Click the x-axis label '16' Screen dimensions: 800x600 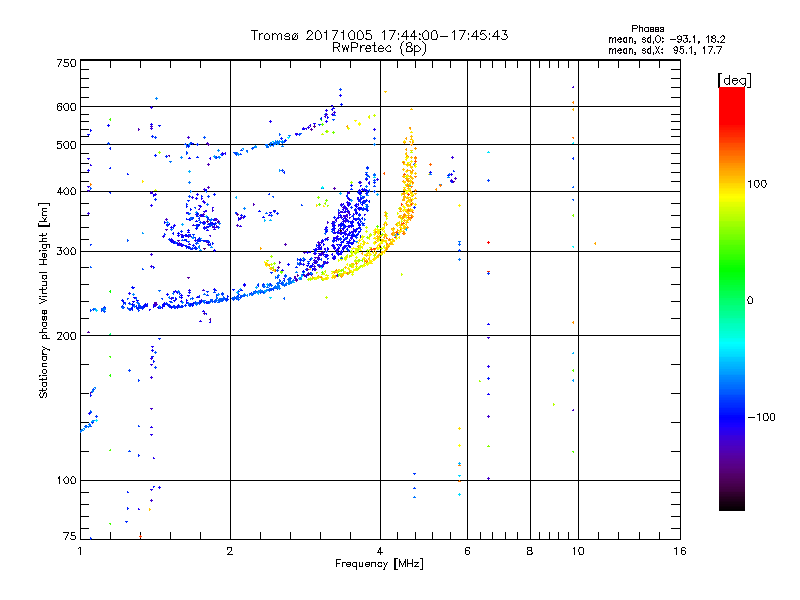click(680, 551)
